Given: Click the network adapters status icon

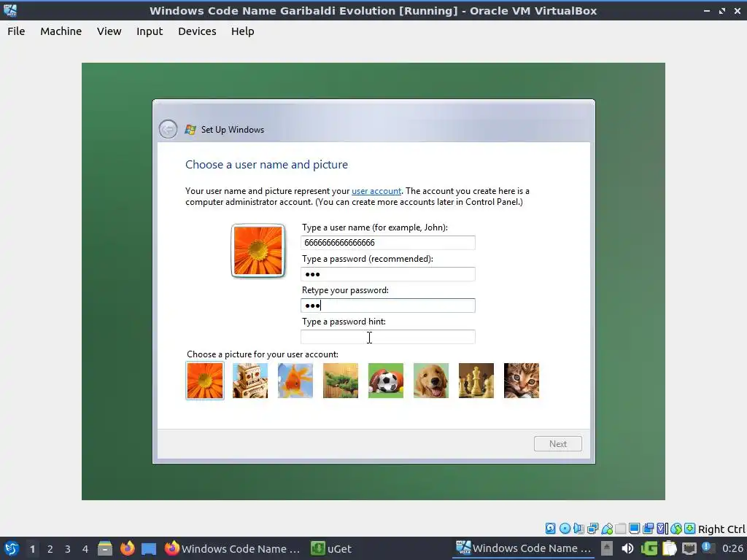Looking at the screenshot, I should coord(592,528).
